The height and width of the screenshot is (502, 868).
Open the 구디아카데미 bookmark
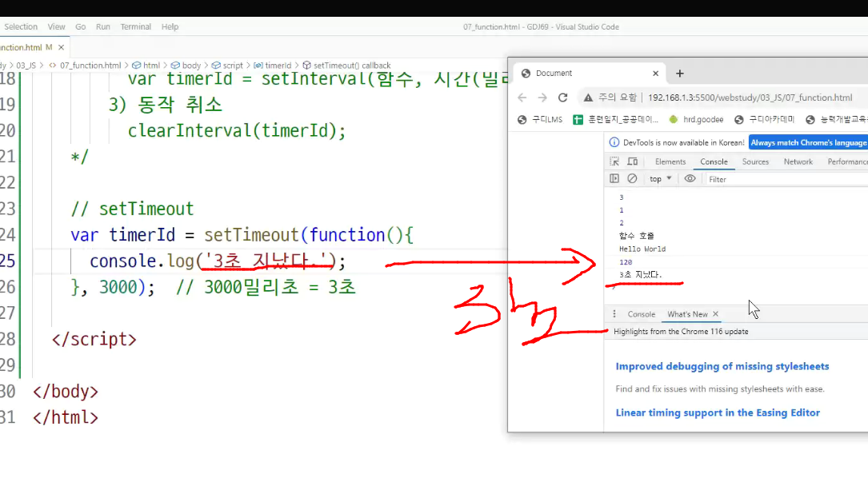pyautogui.click(x=765, y=119)
